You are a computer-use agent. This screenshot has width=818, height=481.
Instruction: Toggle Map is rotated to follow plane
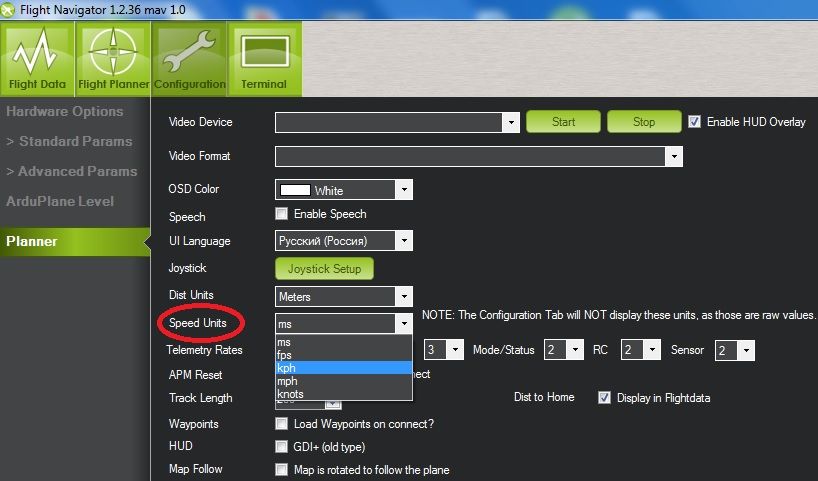coord(282,469)
